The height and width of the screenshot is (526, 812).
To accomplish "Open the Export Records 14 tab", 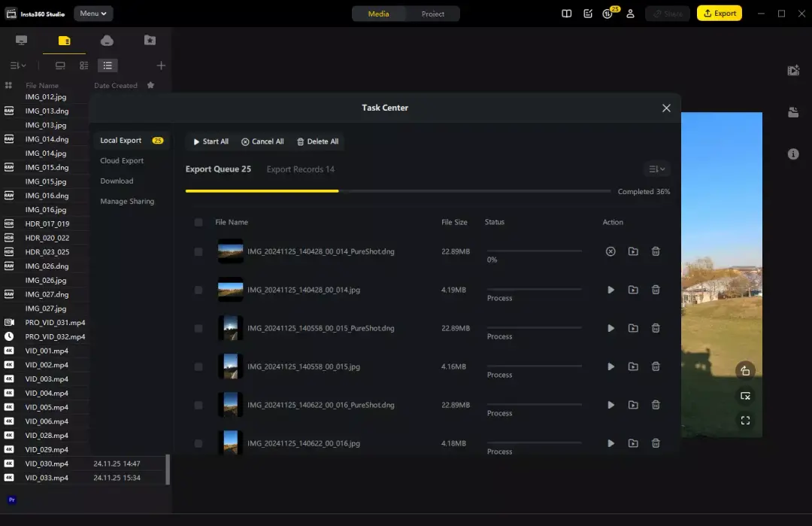I will click(300, 169).
